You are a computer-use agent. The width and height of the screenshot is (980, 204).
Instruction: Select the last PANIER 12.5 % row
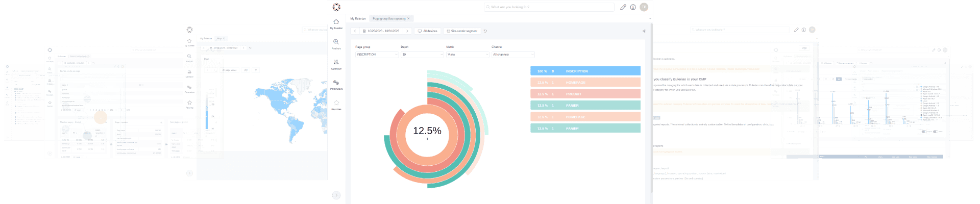585,128
